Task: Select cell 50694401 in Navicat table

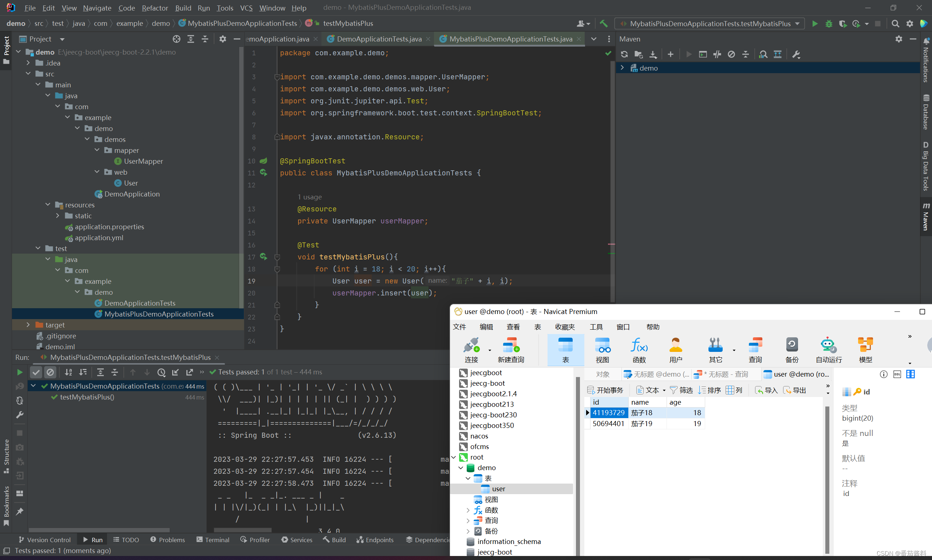Action: 608,424
